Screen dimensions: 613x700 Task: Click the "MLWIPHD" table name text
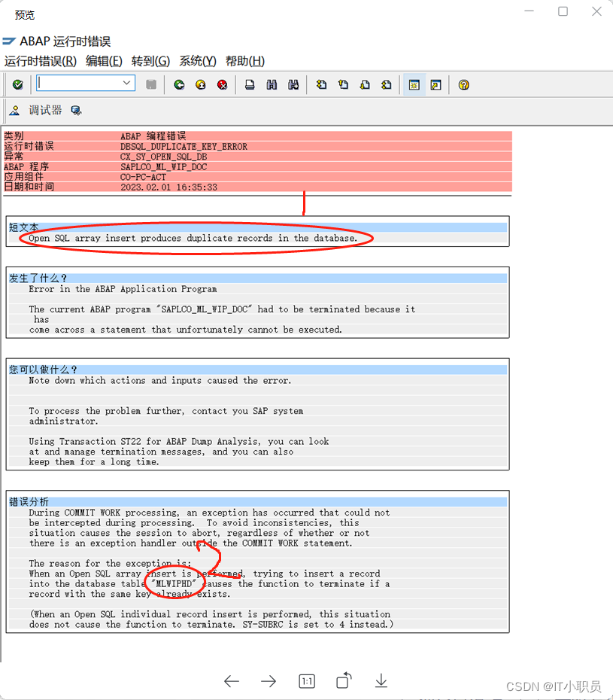(174, 584)
